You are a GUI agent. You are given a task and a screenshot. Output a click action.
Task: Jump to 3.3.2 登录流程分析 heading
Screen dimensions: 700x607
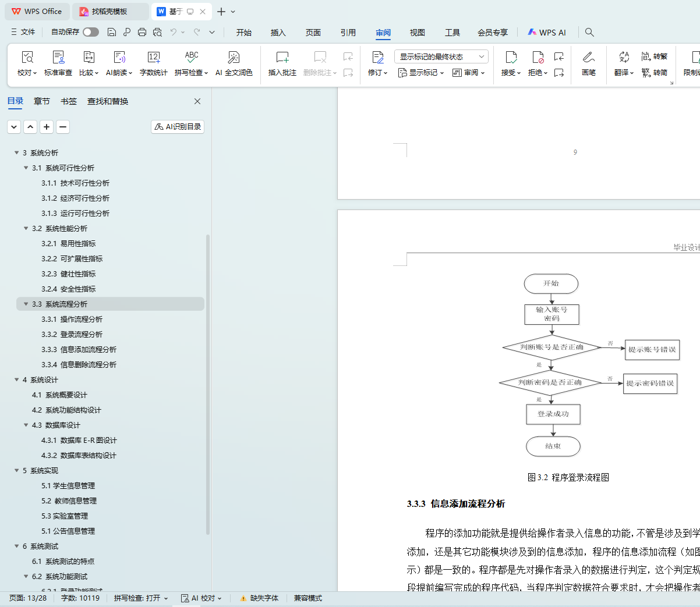(x=80, y=334)
